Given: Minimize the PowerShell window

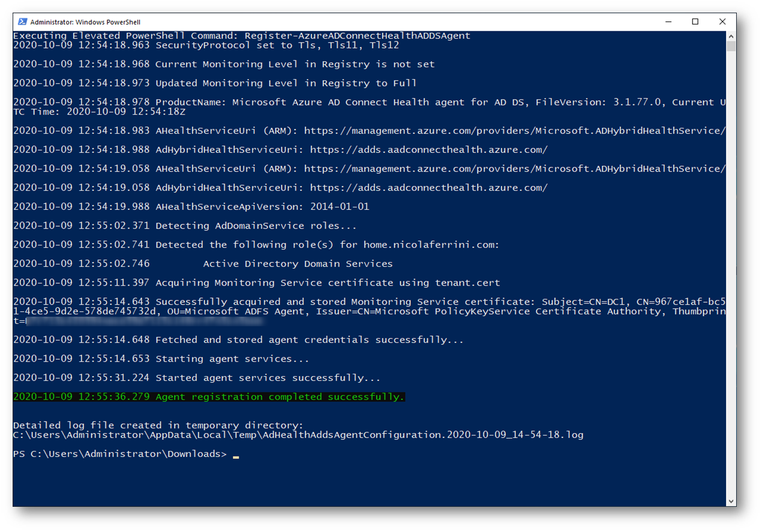Looking at the screenshot, I should [x=668, y=22].
